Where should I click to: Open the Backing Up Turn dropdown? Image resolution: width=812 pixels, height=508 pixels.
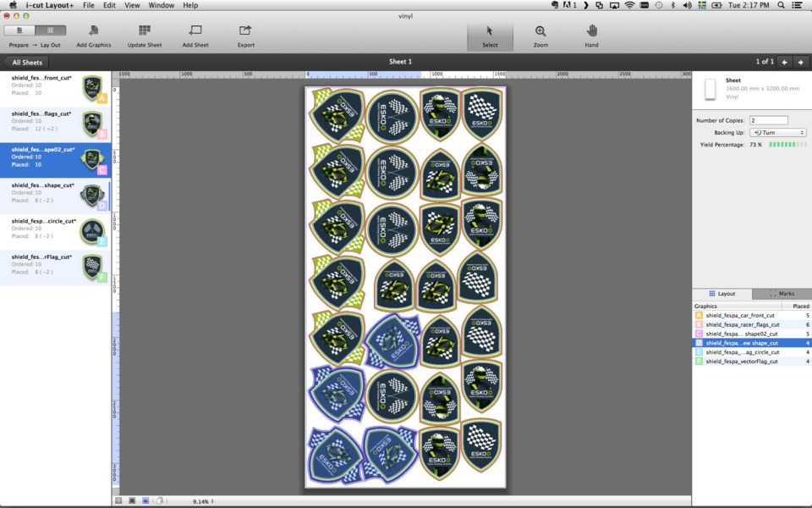(x=778, y=133)
